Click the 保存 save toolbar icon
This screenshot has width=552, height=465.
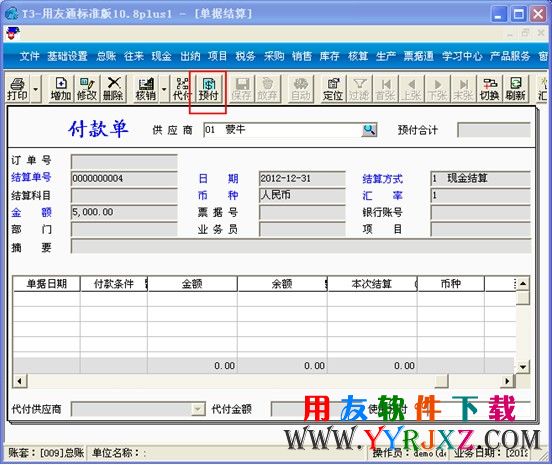point(242,89)
